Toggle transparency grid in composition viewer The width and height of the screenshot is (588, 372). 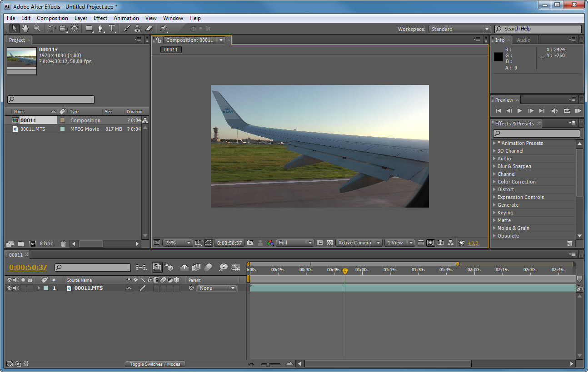point(330,243)
